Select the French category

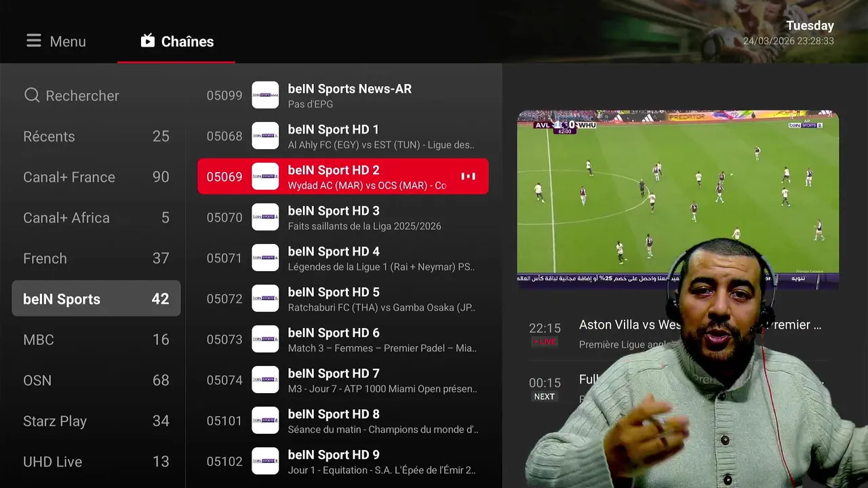pyautogui.click(x=96, y=258)
